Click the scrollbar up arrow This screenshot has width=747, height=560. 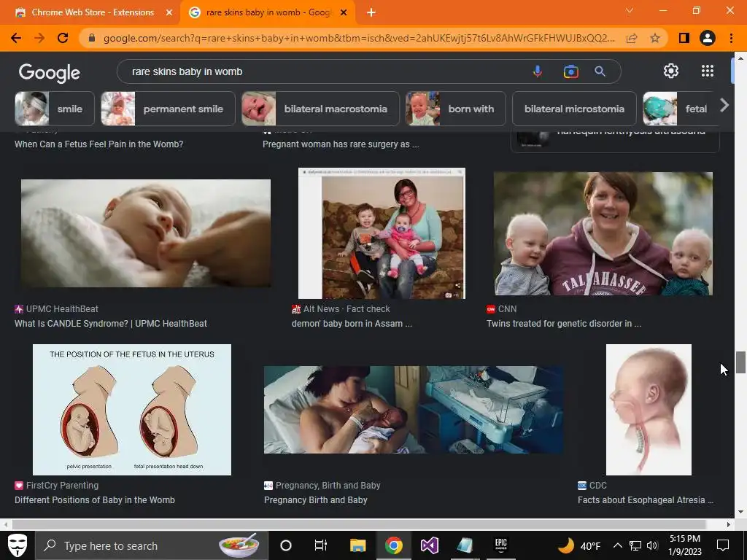click(740, 58)
